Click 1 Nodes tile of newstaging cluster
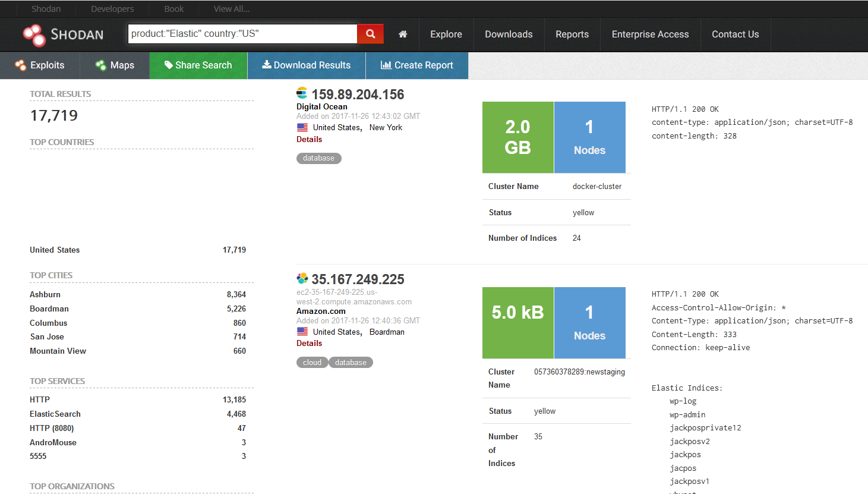This screenshot has width=868, height=494. 590,323
